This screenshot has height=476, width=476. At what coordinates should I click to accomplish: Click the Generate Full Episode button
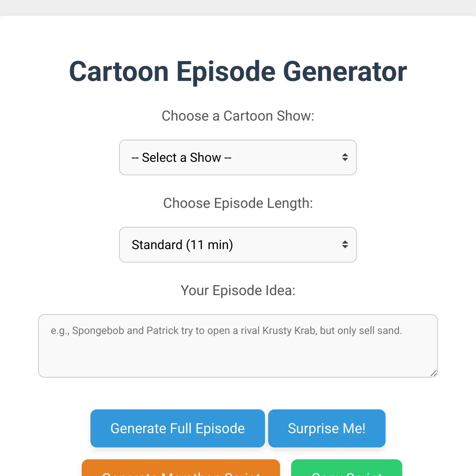(x=178, y=428)
